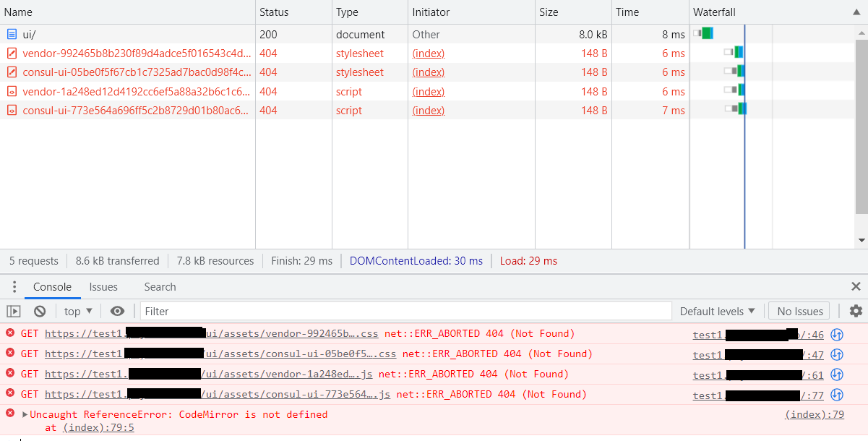Image resolution: width=868 pixels, height=441 pixels.
Task: Click the "No Issues" button
Action: coord(799,311)
